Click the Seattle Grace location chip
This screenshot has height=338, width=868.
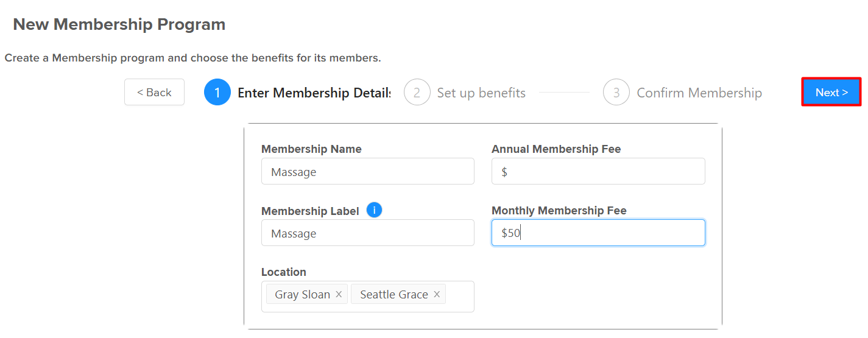click(x=394, y=294)
